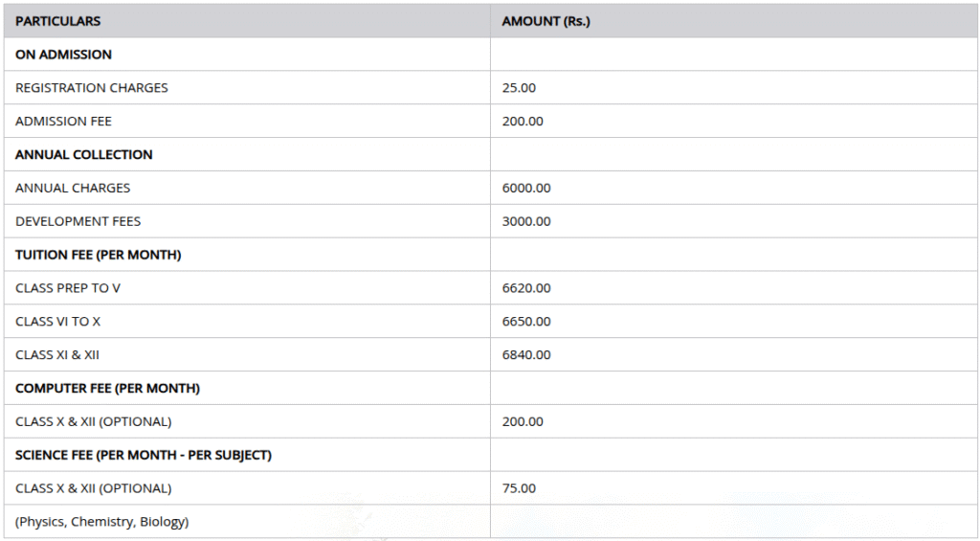Click SCIENCE FEE (PER MONTH - PER SUBJECT) heading
The width and height of the screenshot is (980, 541).
(x=144, y=455)
